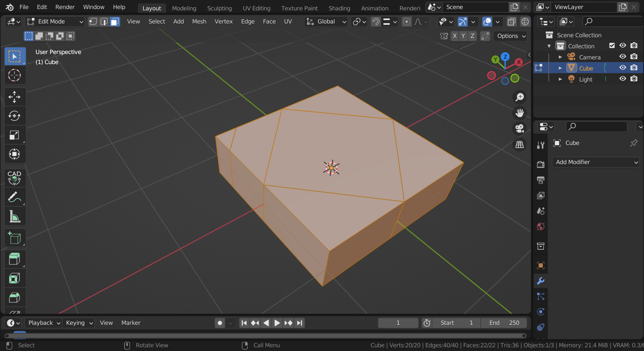
Task: Open the Object properties tab
Action: (x=541, y=265)
